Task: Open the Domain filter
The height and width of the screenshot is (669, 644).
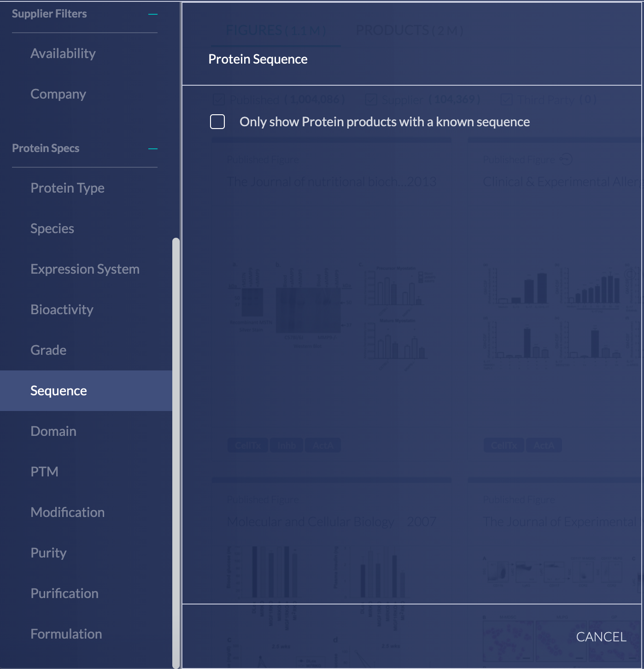Action: (x=53, y=431)
